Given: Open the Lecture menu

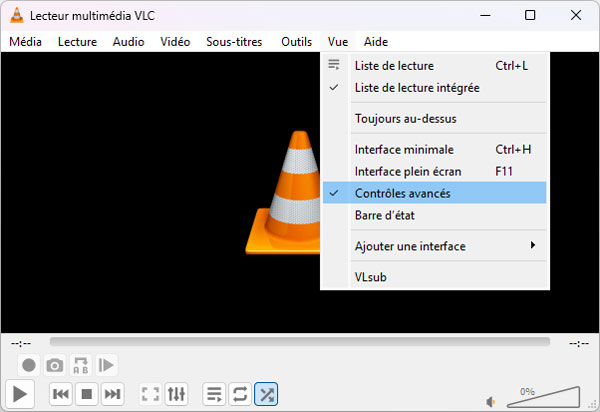Looking at the screenshot, I should pyautogui.click(x=77, y=41).
